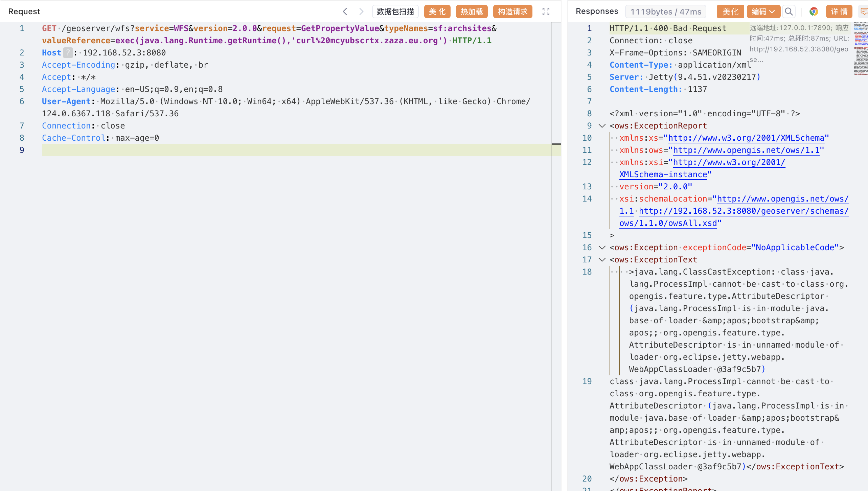
Task: Open the search in the Responses panel
Action: coord(789,11)
